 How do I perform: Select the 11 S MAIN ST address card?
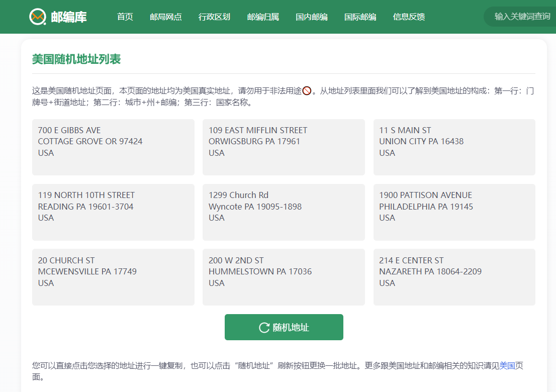point(454,147)
